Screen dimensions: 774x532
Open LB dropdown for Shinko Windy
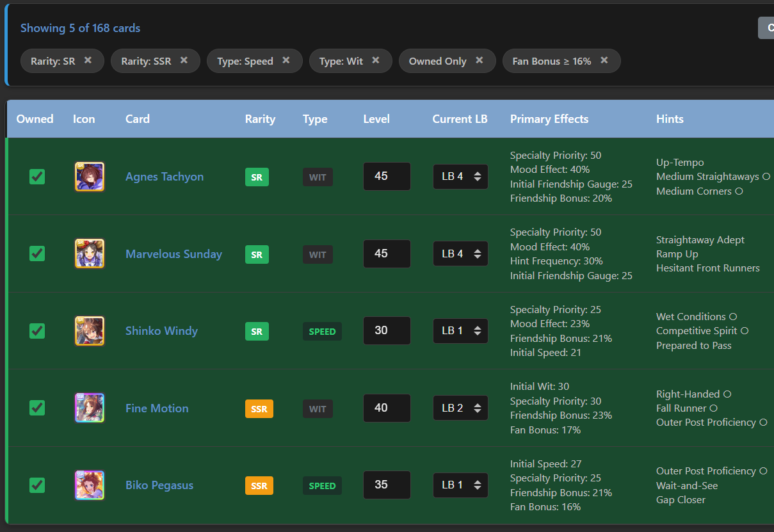point(460,331)
